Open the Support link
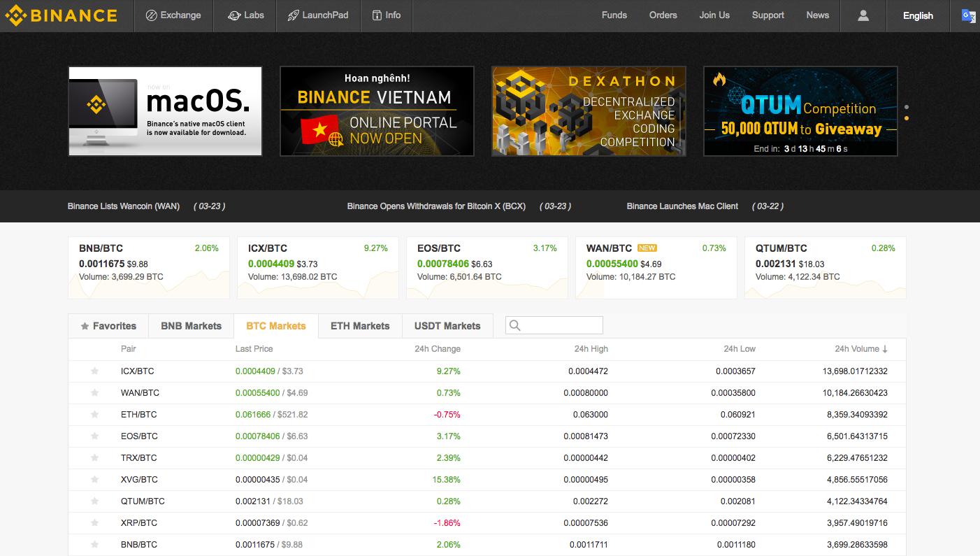 click(x=768, y=15)
